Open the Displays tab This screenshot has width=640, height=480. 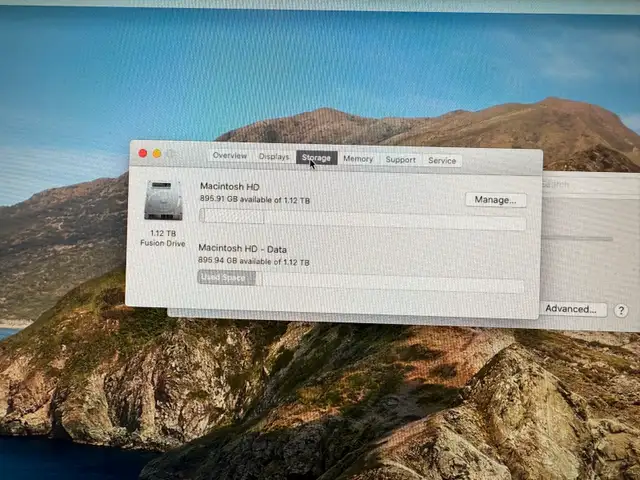click(x=274, y=157)
